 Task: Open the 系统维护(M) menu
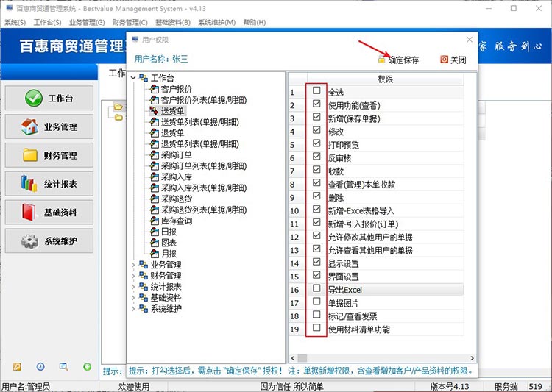[217, 22]
